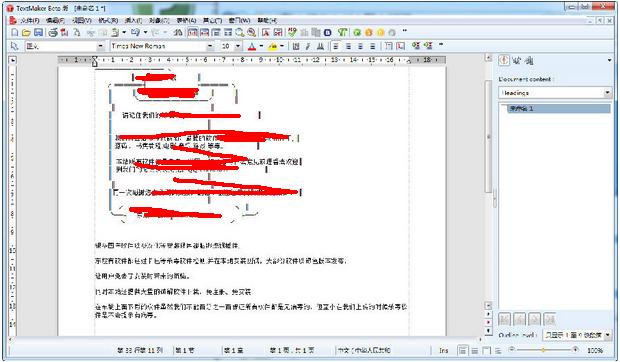Expand the font color arrow next to red A

click(x=261, y=46)
